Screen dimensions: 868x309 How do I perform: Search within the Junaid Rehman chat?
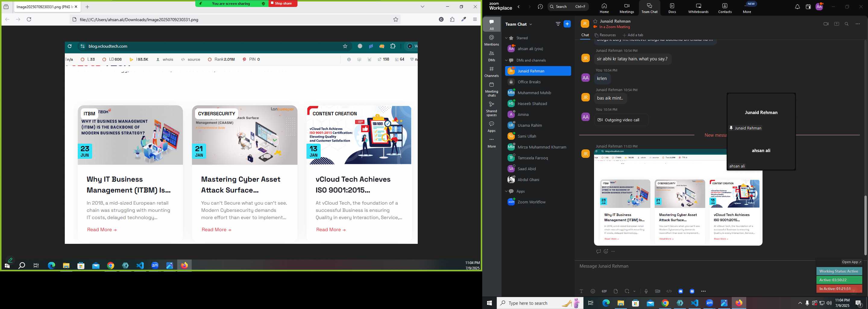tap(847, 24)
